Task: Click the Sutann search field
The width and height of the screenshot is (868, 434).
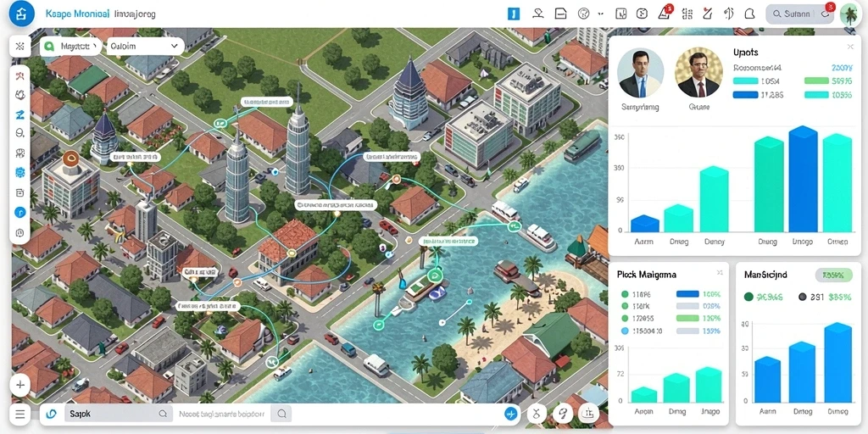Action: pos(800,14)
